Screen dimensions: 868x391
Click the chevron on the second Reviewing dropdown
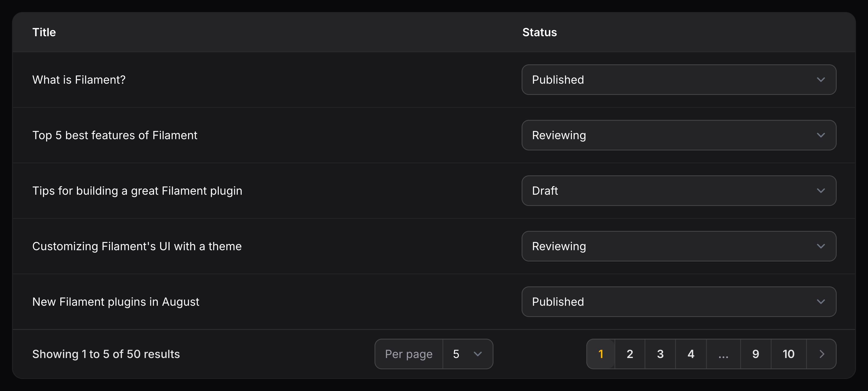click(821, 246)
